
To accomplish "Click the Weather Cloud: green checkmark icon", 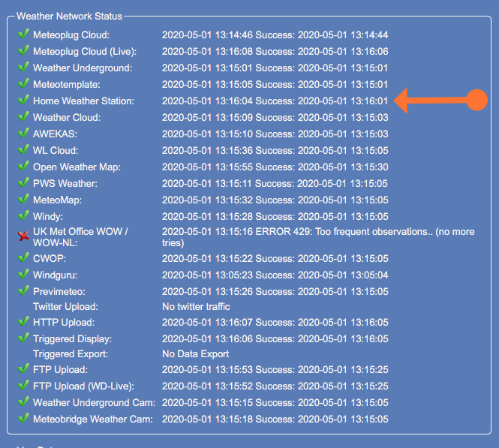I will click(x=23, y=116).
